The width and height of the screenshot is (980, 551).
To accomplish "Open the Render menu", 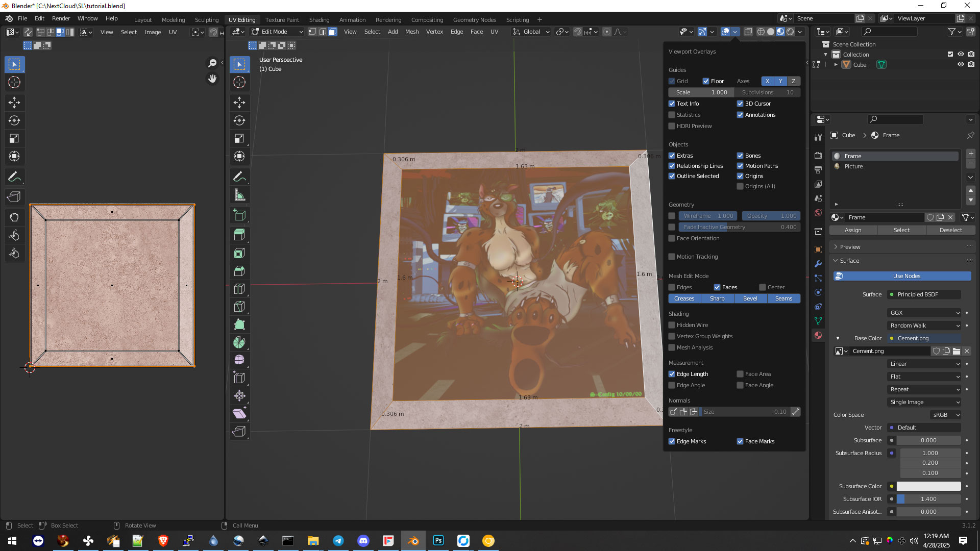I will [x=61, y=18].
